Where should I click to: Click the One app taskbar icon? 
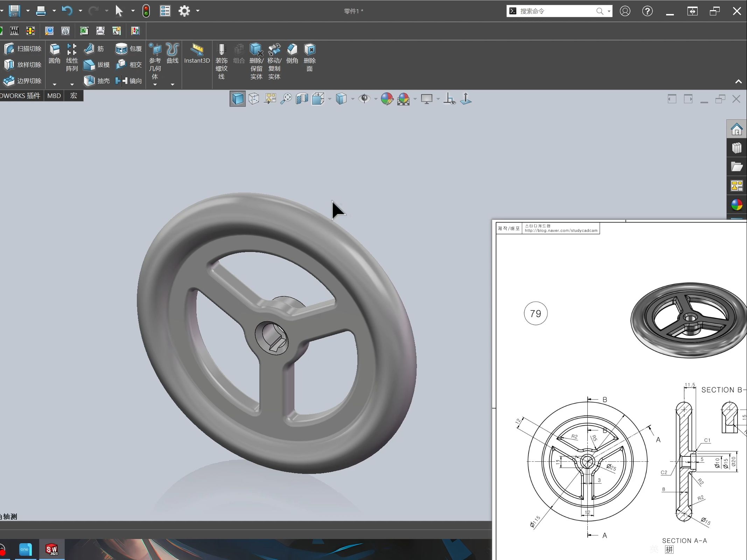coord(25,549)
